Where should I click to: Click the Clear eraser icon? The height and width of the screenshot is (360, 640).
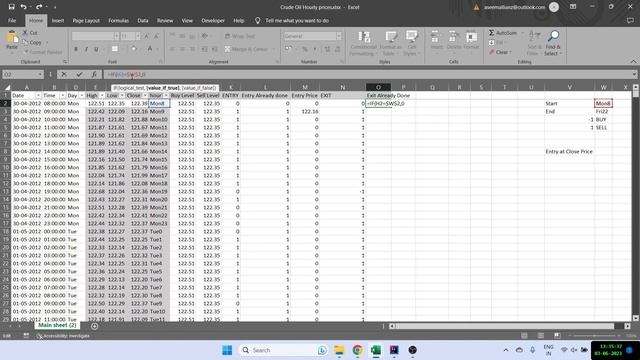click(491, 52)
